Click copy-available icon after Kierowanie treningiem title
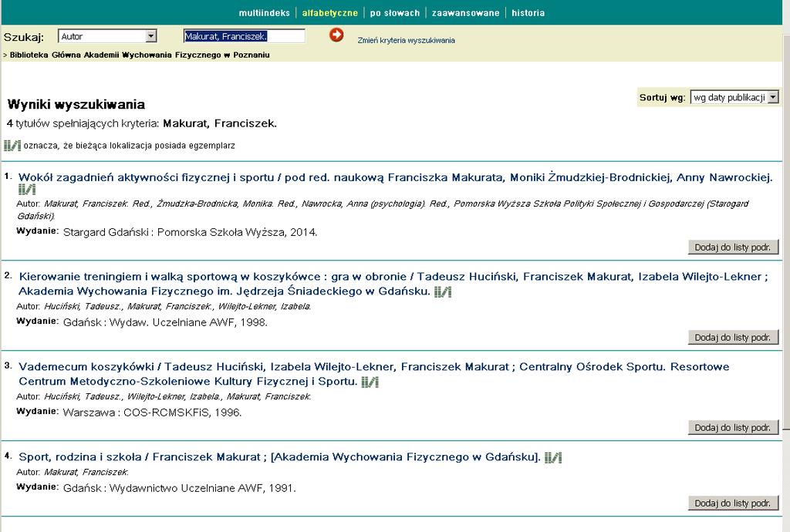The width and height of the screenshot is (790, 532). coord(443,291)
